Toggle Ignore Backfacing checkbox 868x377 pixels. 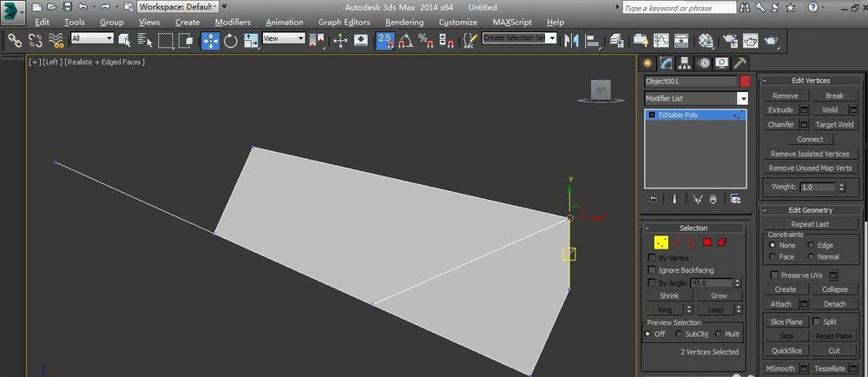point(653,270)
